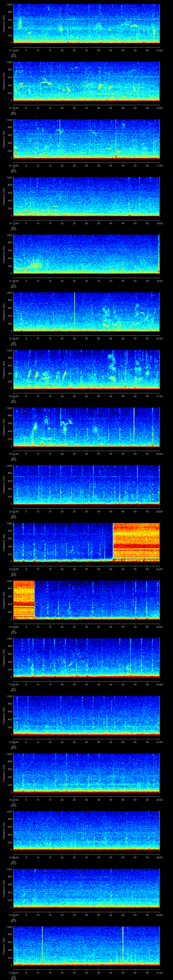Choose the spectrogram panel starting at 13:18:00
The width and height of the screenshot is (173, 980).
(x=87, y=255)
